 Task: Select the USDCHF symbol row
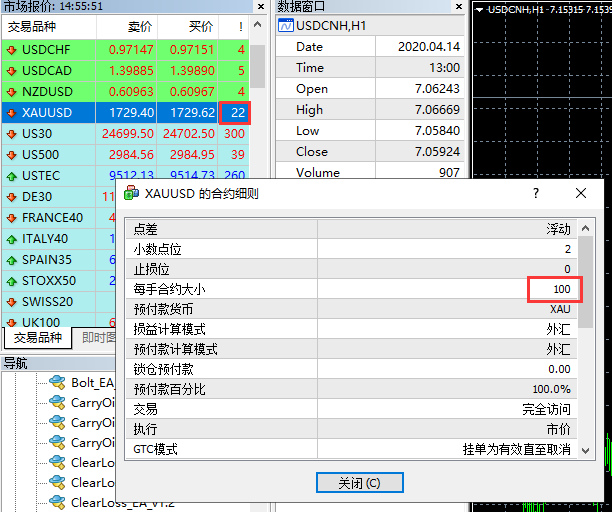(125, 50)
